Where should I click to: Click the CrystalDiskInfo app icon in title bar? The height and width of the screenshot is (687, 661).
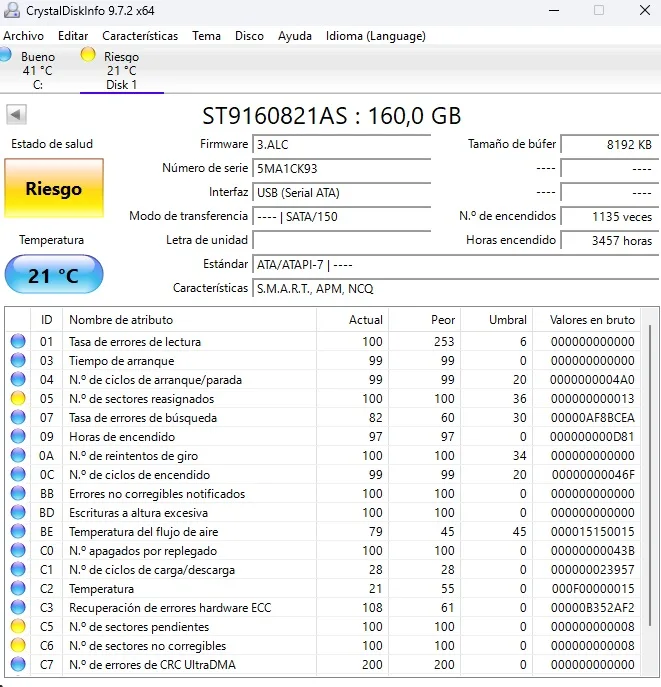point(11,11)
